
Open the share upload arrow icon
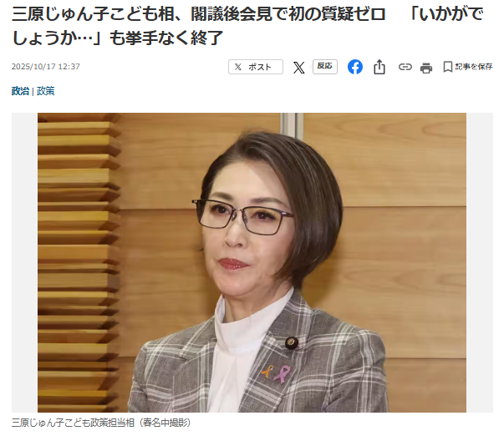click(x=379, y=67)
